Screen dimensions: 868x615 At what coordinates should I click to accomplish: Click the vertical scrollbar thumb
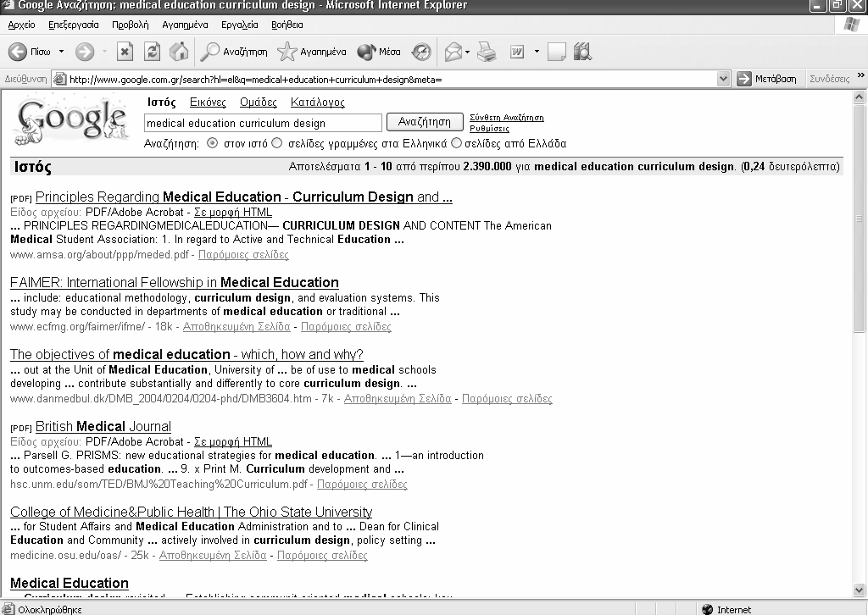860,218
